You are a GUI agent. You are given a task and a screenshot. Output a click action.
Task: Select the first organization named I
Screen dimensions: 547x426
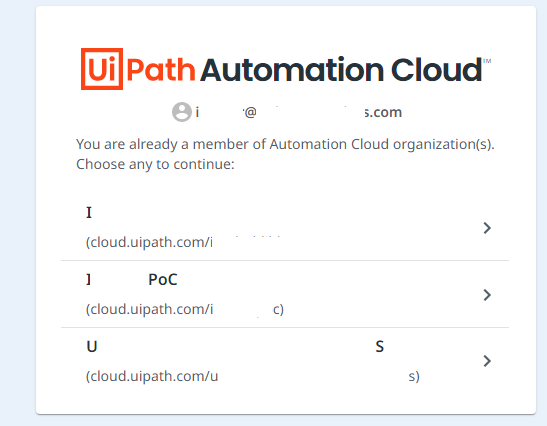(x=89, y=212)
